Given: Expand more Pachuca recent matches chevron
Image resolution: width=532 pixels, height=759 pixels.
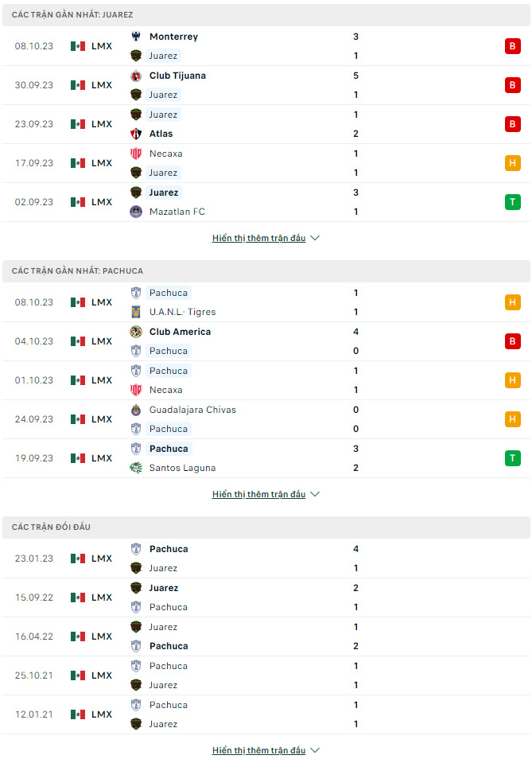Looking at the screenshot, I should pyautogui.click(x=315, y=494).
